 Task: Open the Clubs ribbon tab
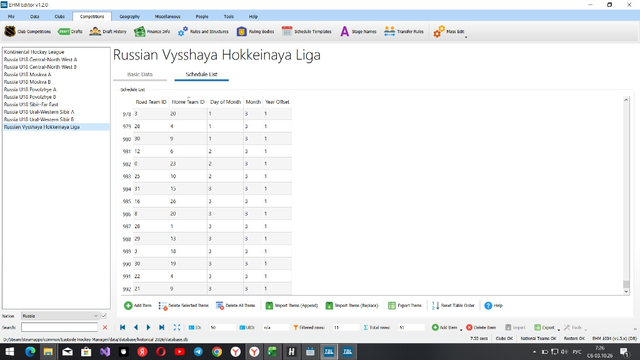60,16
